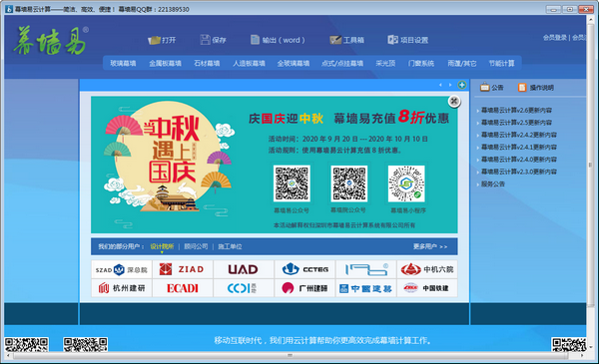Viewport: 599px width, 364px height.
Task: Click the 更多用户 >> link
Action: tap(430, 246)
